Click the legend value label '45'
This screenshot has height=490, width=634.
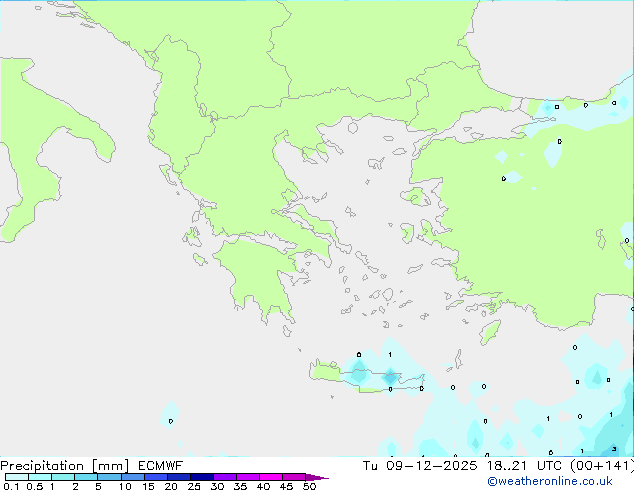tap(286, 486)
